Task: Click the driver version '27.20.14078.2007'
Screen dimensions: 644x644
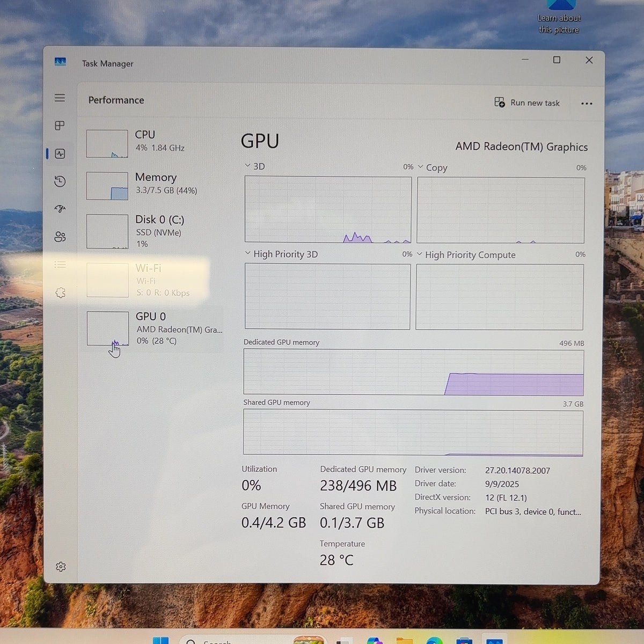Action: pos(517,471)
